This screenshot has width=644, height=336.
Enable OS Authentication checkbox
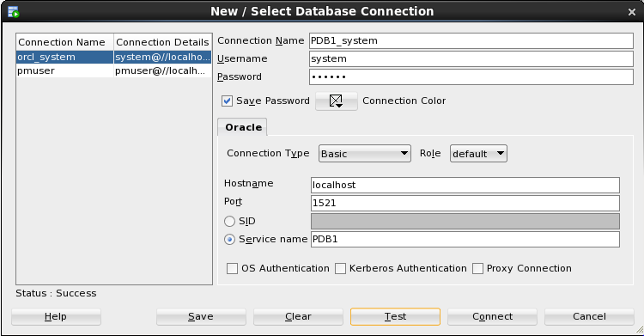tap(232, 269)
